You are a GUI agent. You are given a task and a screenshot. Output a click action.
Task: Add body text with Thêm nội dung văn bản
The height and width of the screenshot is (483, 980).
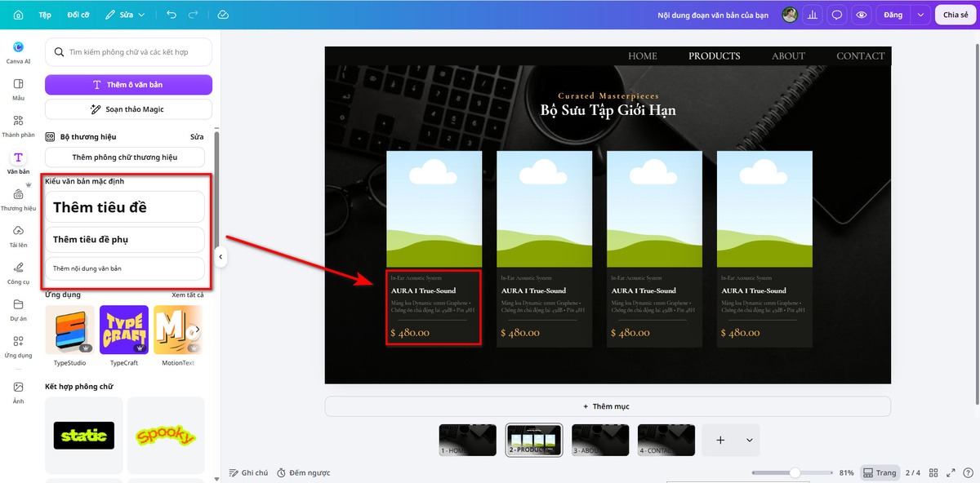click(124, 268)
